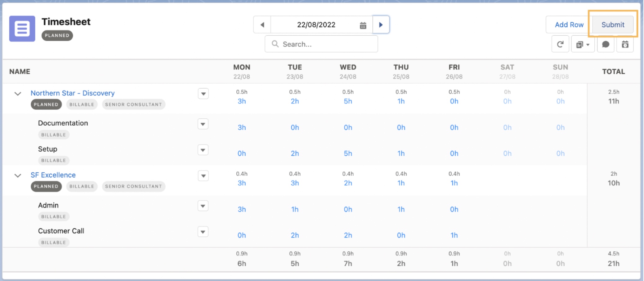
Task: Edit Setup hours for Wednesday 5h
Action: [x=348, y=153]
